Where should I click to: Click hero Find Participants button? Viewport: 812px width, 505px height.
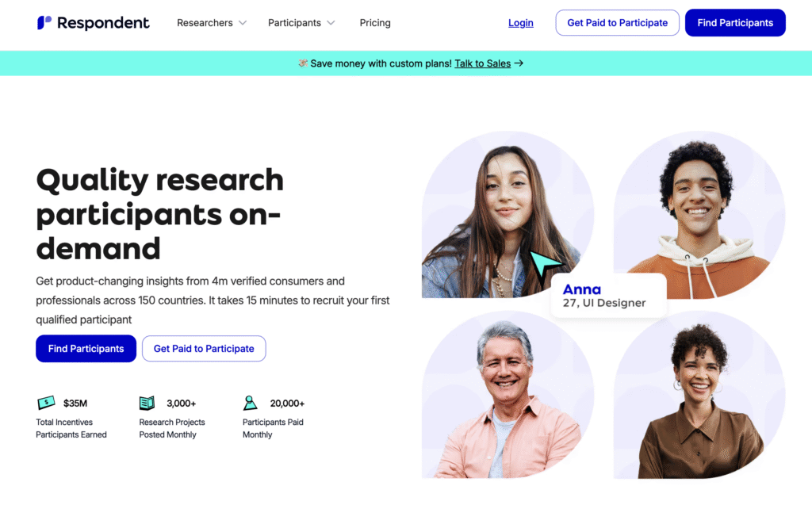[86, 349]
